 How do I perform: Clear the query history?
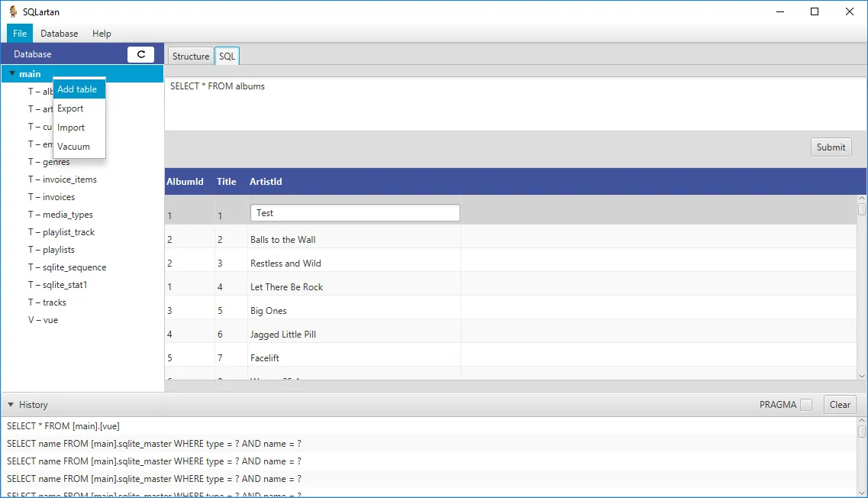(x=840, y=405)
